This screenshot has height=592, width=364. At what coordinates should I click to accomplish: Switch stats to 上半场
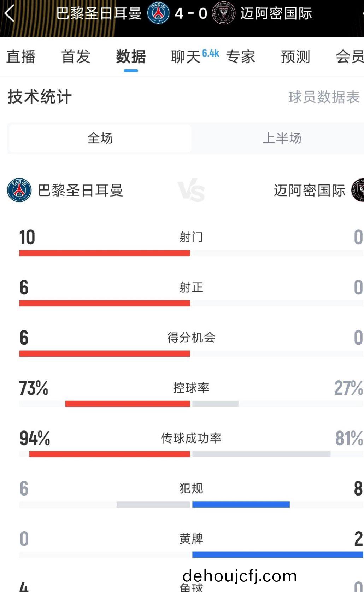pyautogui.click(x=282, y=138)
